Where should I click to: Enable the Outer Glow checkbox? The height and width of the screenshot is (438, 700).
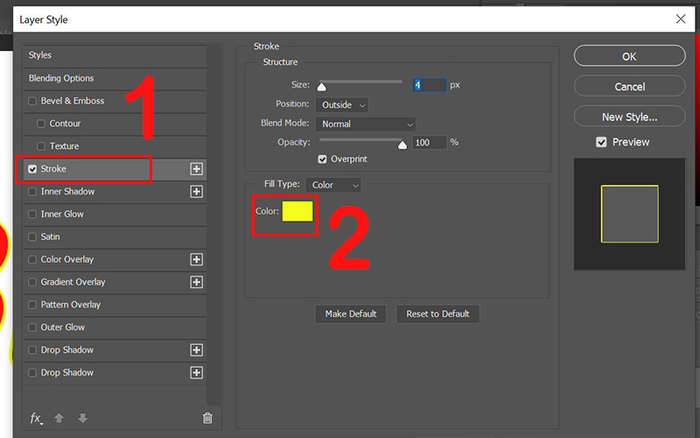click(x=32, y=327)
